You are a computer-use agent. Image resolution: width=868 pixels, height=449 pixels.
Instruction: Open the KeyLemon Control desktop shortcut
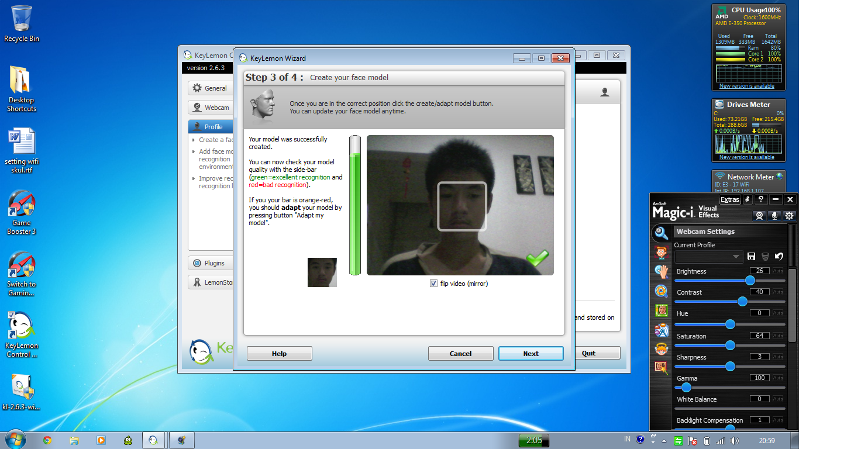click(22, 334)
